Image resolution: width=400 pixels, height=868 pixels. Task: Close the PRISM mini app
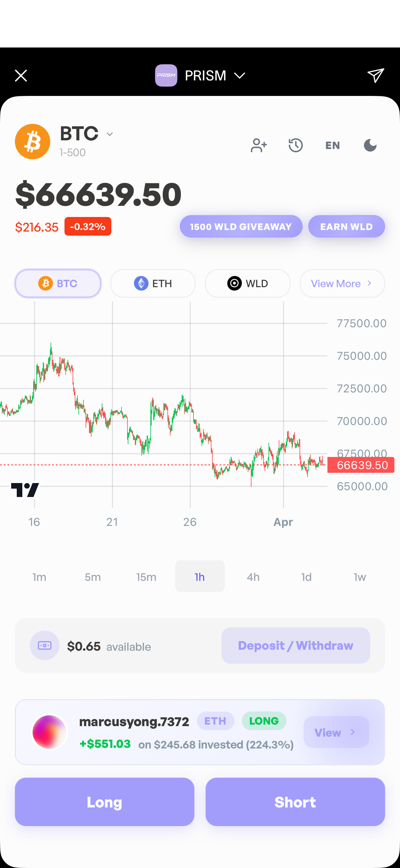[21, 75]
